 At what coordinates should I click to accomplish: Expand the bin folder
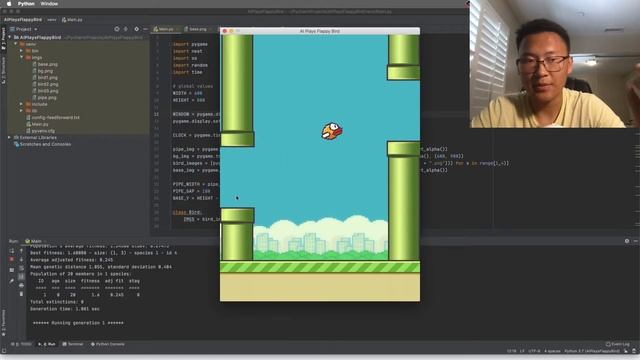[x=21, y=51]
